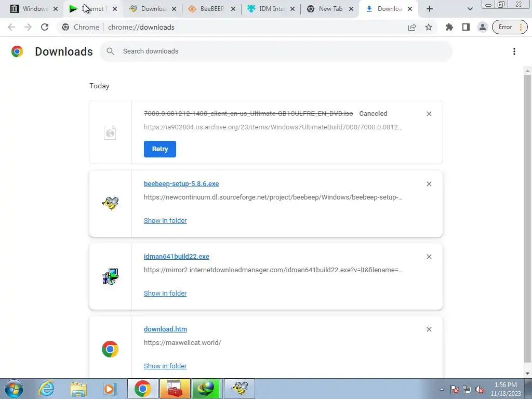The width and height of the screenshot is (532, 399).
Task: Click the vertical page scrollbar
Action: pos(527,219)
